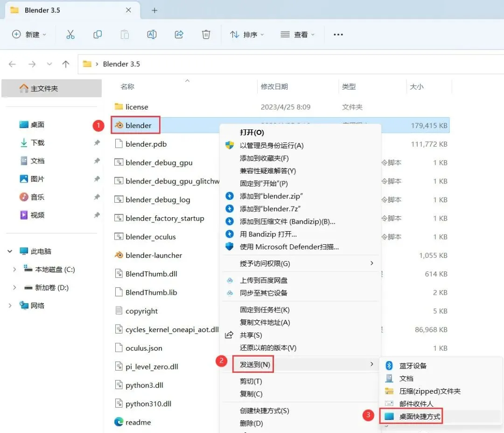This screenshot has width=504, height=433.
Task: Sort by 修改日期 Date modified column
Action: (274, 86)
